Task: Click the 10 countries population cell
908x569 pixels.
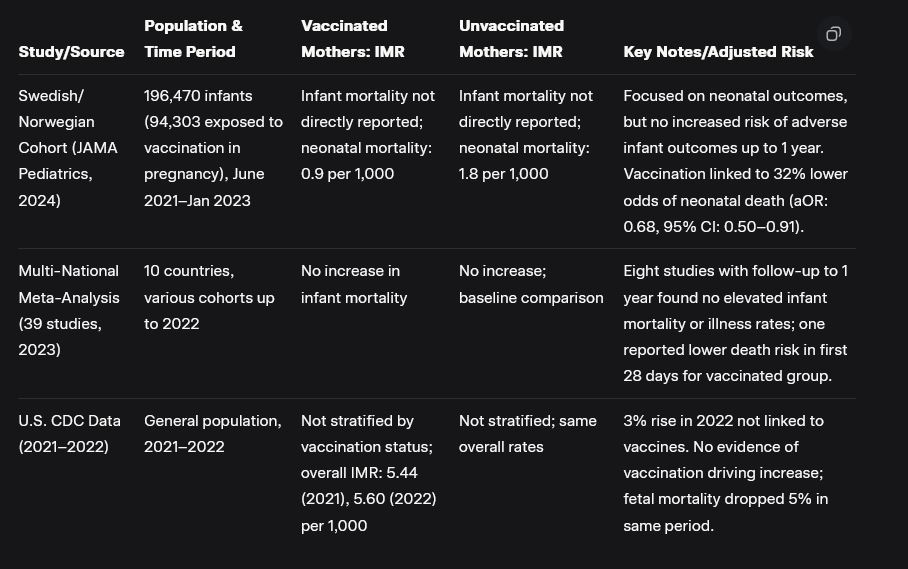Action: pos(209,297)
